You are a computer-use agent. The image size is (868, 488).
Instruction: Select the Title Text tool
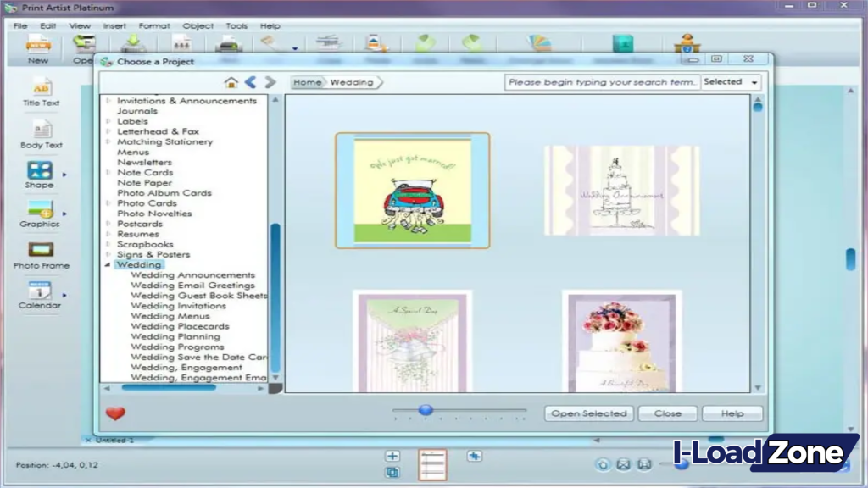tap(40, 93)
